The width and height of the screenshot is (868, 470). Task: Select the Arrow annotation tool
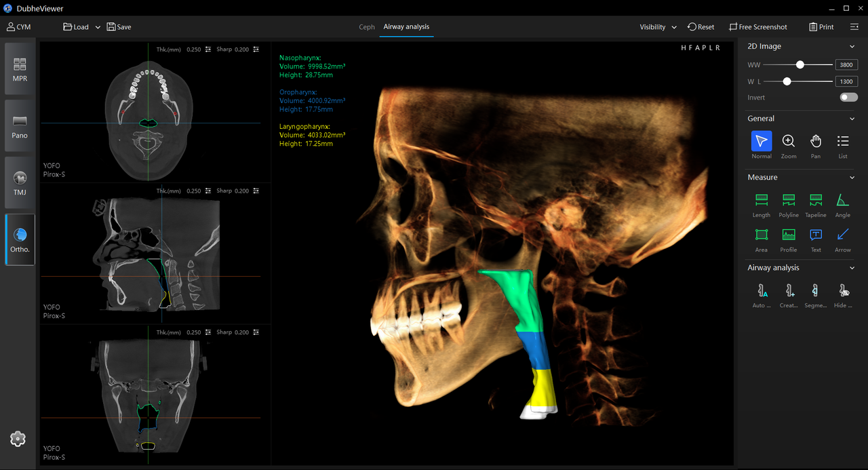click(843, 239)
